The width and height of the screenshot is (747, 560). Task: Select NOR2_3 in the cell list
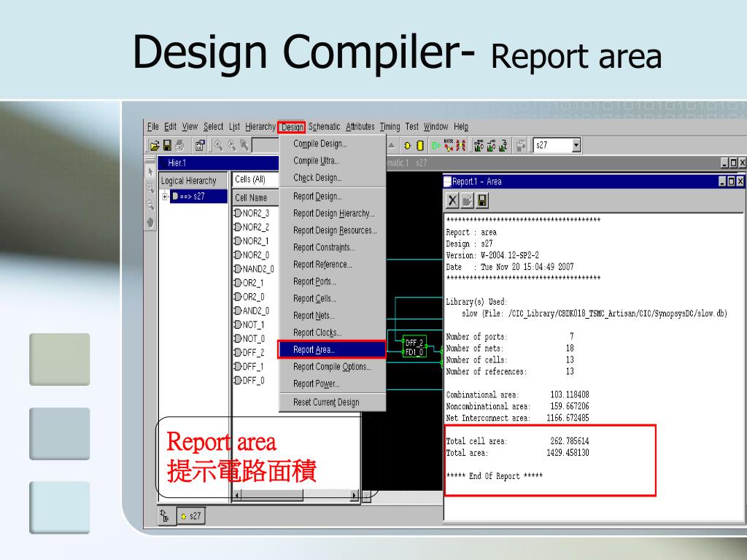(x=252, y=213)
